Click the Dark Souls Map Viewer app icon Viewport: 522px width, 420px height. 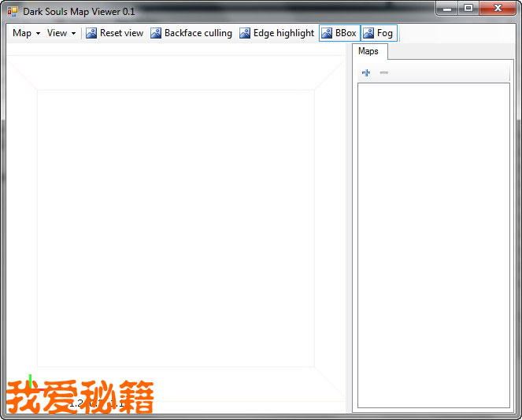tap(13, 12)
